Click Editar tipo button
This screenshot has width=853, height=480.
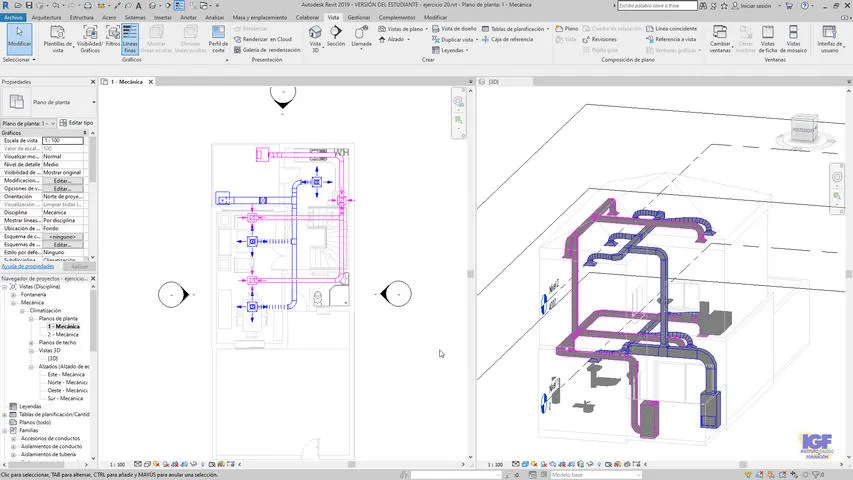click(77, 123)
